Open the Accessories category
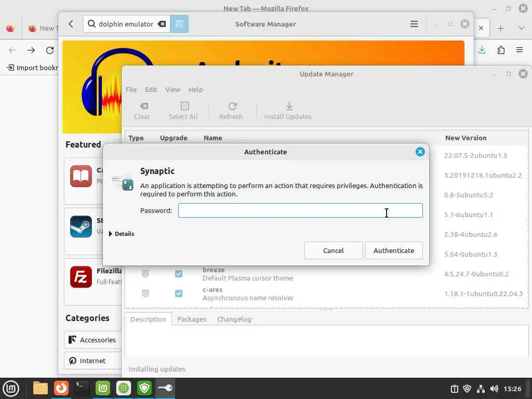This screenshot has width=532, height=399. 92,340
